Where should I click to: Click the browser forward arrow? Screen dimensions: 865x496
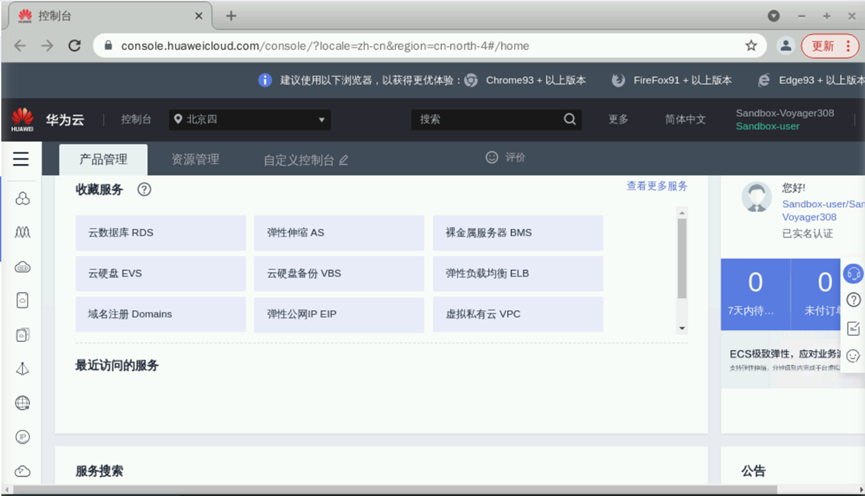[47, 46]
